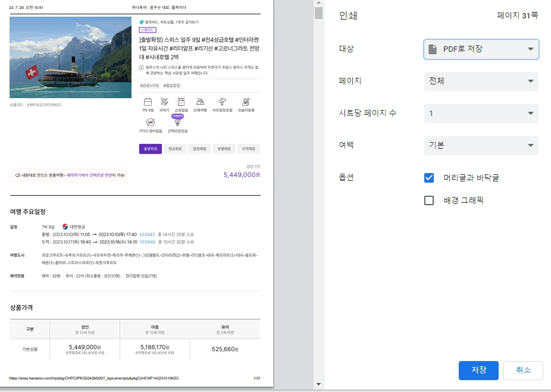The image size is (551, 392).
Task: Select the 일정예정 tab in the preview
Action: pyautogui.click(x=199, y=149)
